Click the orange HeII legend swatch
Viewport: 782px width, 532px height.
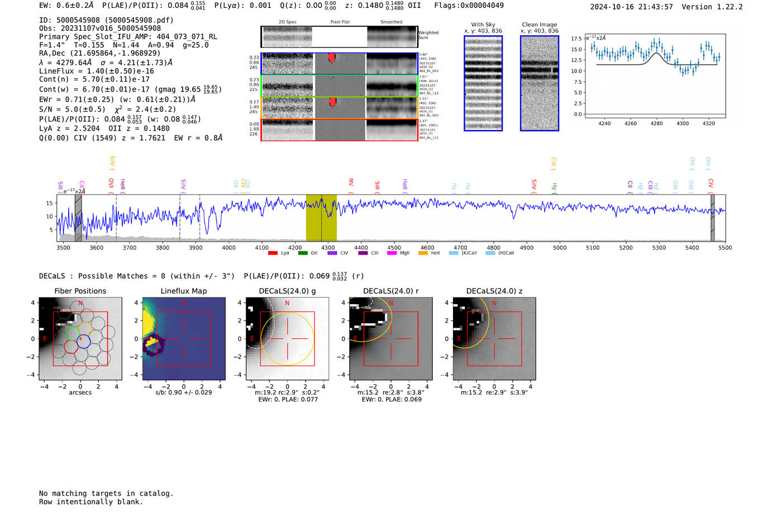pos(423,253)
